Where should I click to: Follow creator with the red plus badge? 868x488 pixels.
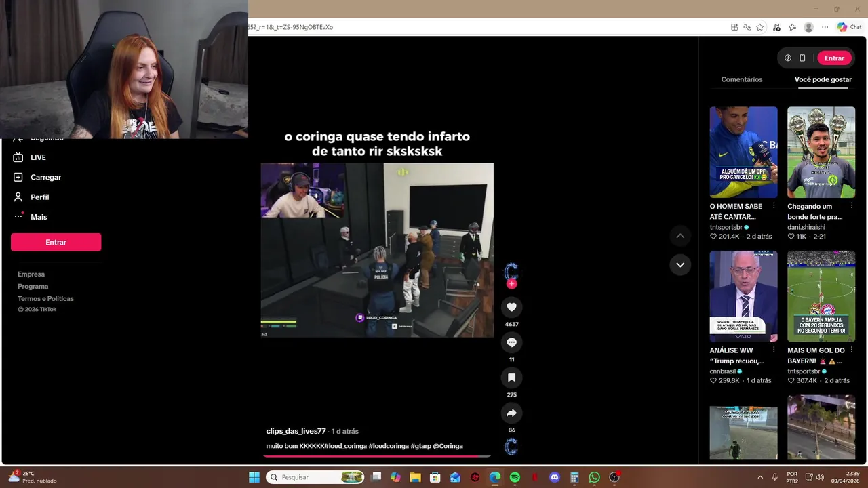(x=511, y=284)
